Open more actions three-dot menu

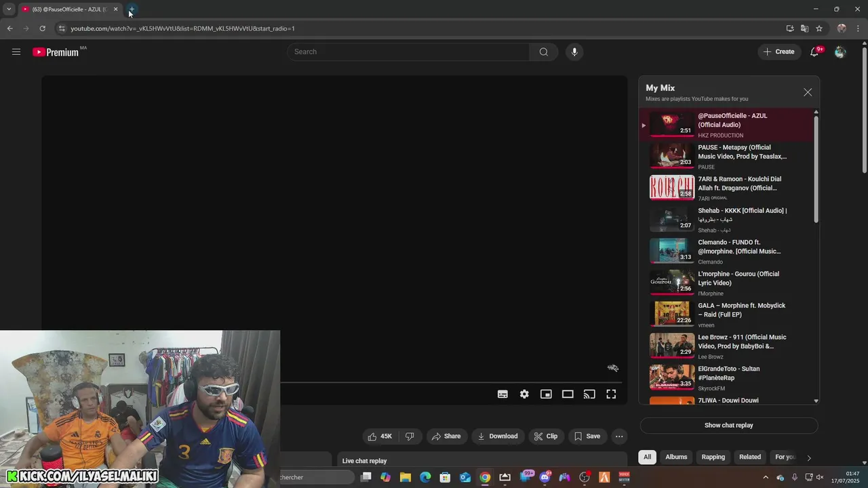click(619, 436)
